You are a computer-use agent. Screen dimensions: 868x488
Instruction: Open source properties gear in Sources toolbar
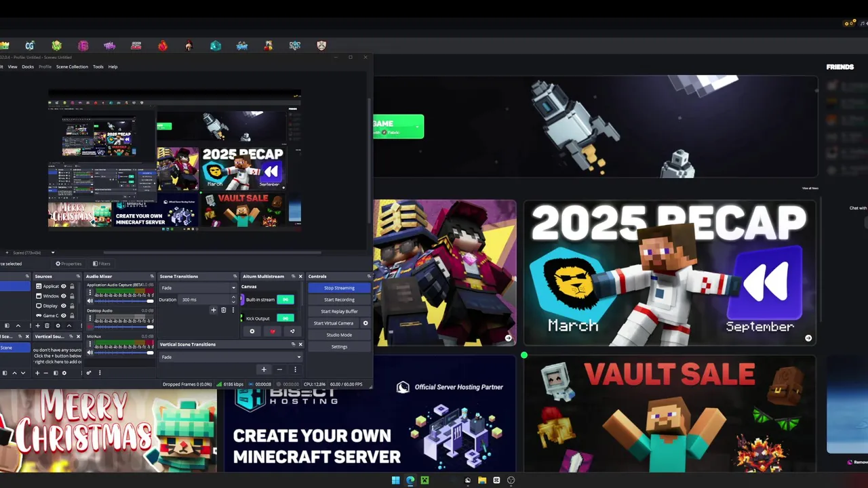click(58, 326)
